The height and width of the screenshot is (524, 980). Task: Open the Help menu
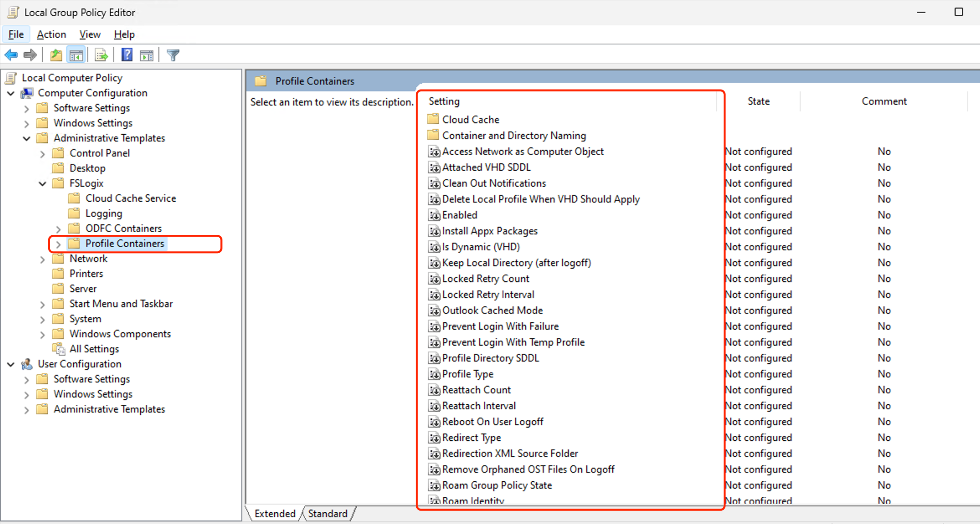tap(124, 34)
